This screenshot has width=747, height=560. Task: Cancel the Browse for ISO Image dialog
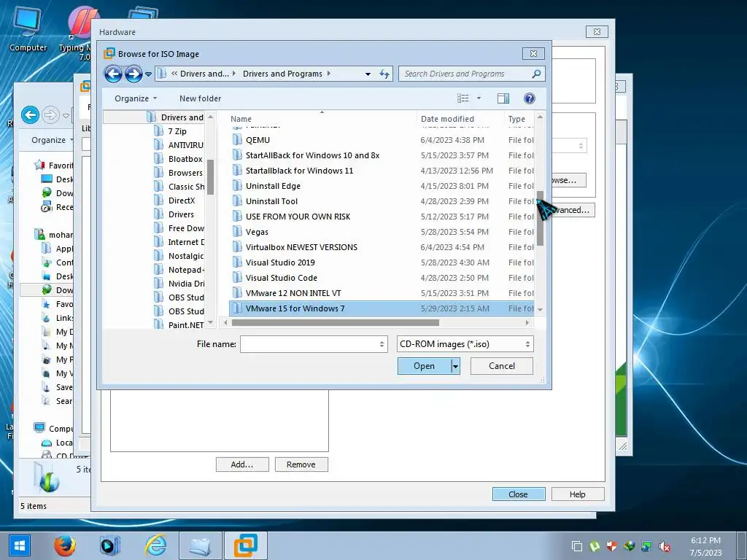point(502,366)
